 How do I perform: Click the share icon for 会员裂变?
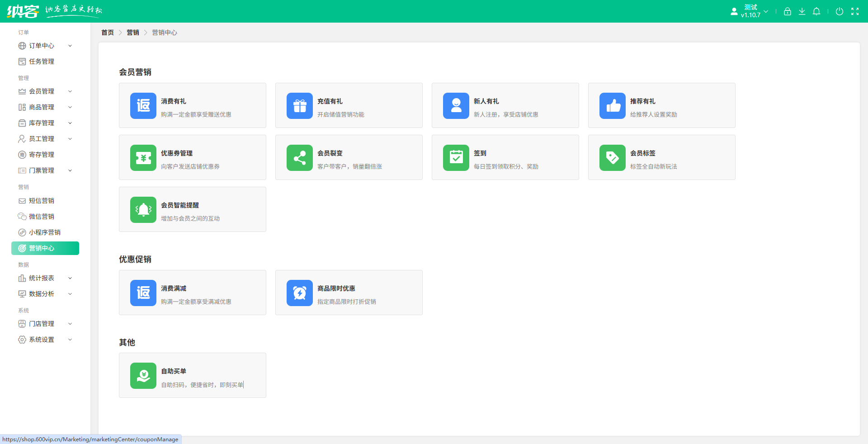click(x=299, y=158)
